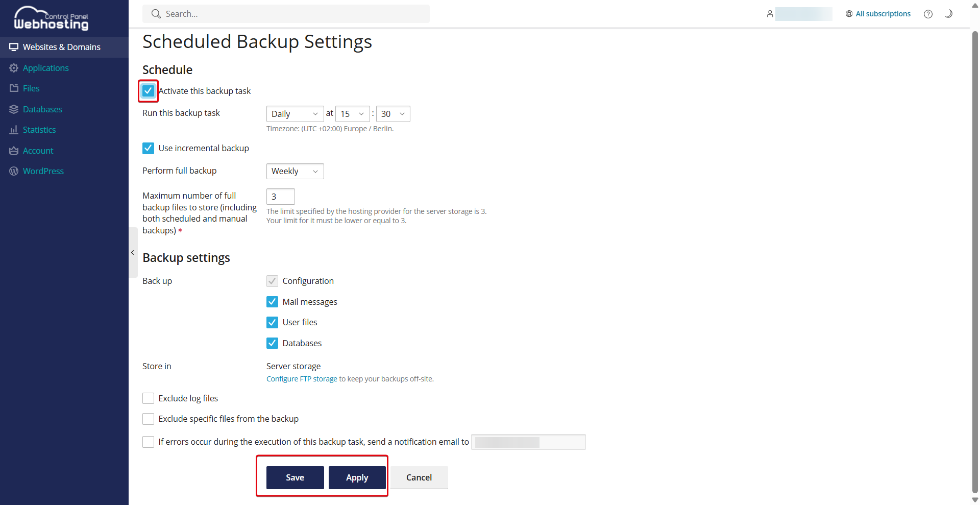Open the Statistics section in the sidebar
980x505 pixels.
(x=39, y=129)
